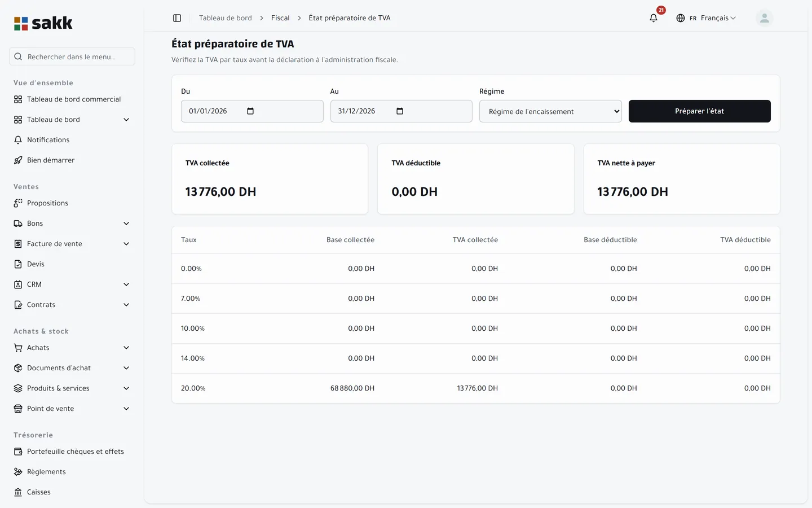The height and width of the screenshot is (508, 812).
Task: Click the Préparer l'état button
Action: [x=699, y=111]
